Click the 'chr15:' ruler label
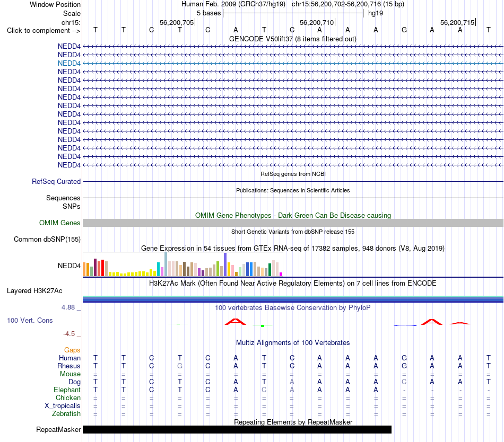Viewport: 504px width, 442px height. click(x=71, y=22)
